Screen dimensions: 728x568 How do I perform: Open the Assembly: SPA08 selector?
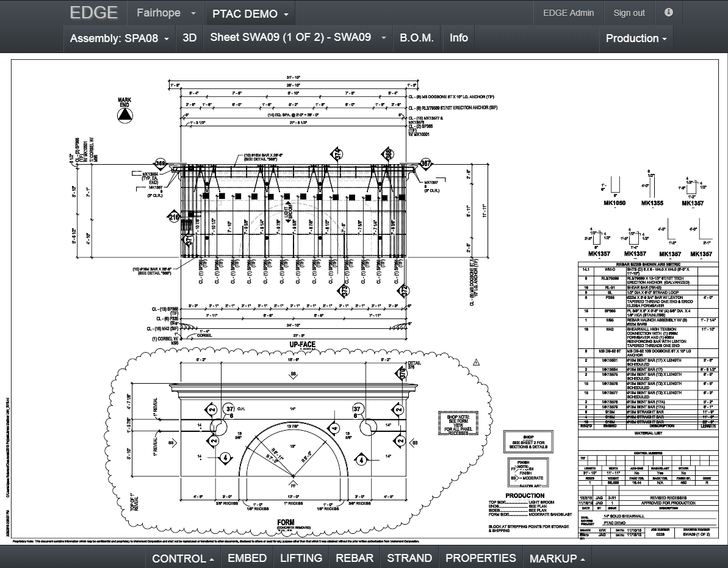click(120, 38)
